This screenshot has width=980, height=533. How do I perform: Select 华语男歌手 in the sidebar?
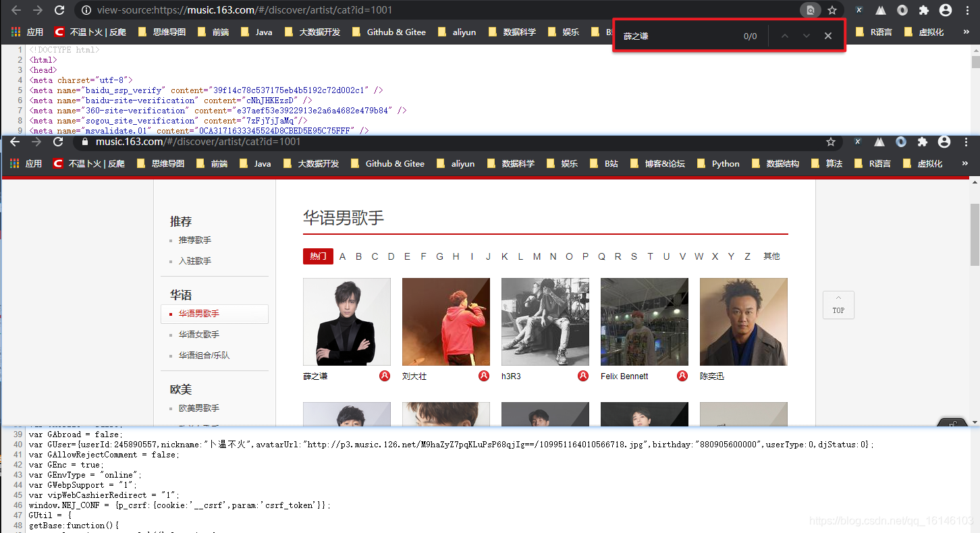[x=215, y=314]
